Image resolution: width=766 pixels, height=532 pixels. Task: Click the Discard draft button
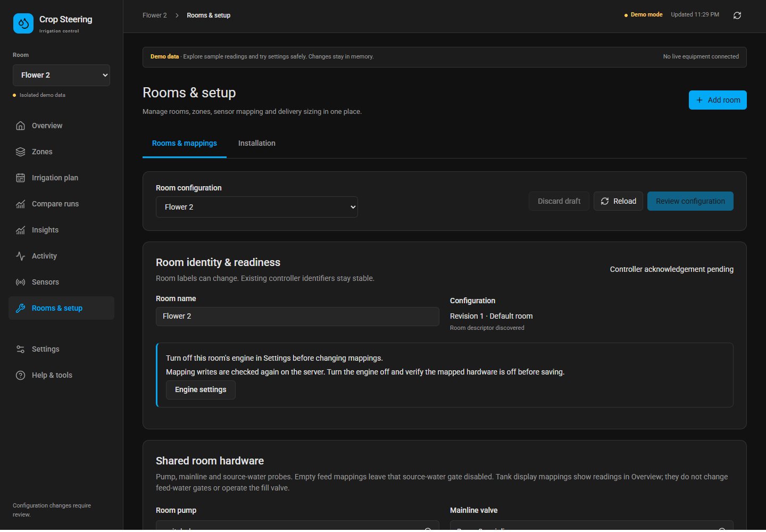coord(559,201)
